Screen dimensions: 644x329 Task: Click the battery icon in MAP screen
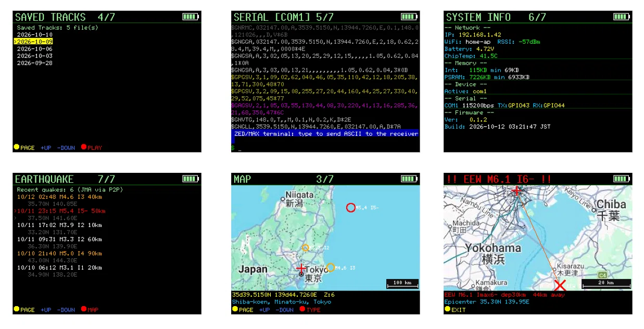coord(410,179)
